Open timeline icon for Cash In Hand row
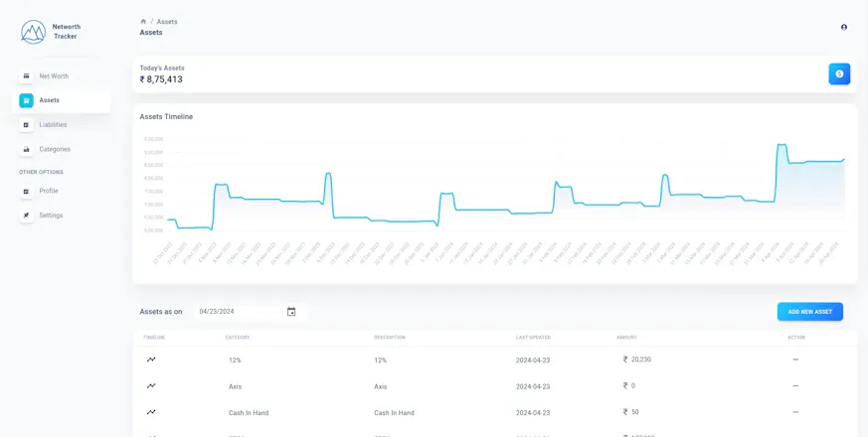 [x=151, y=412]
